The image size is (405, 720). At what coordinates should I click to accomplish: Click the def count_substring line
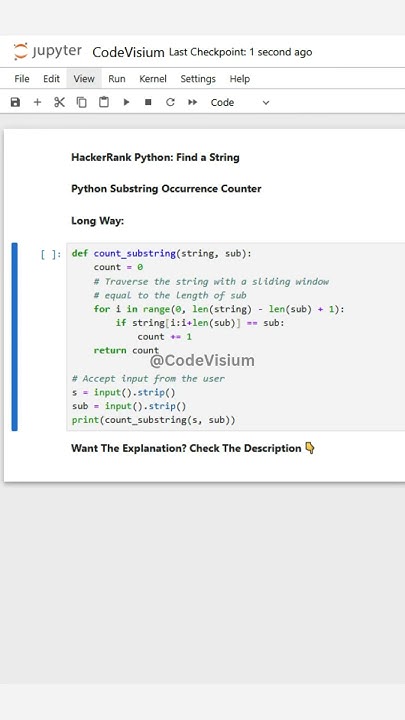(162, 253)
